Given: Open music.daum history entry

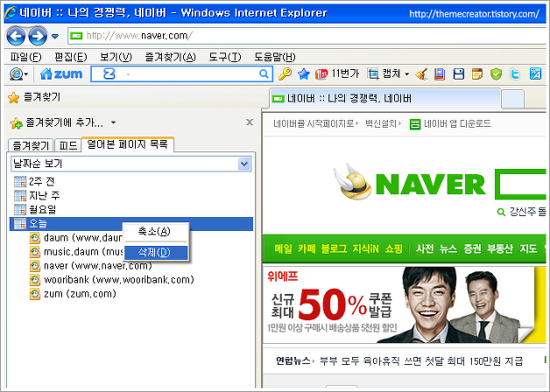Looking at the screenshot, I should [76, 251].
